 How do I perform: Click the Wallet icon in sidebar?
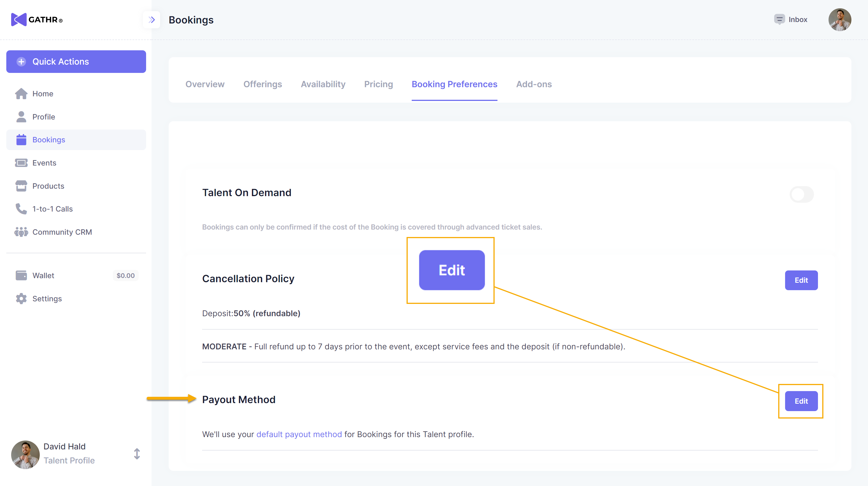tap(21, 275)
